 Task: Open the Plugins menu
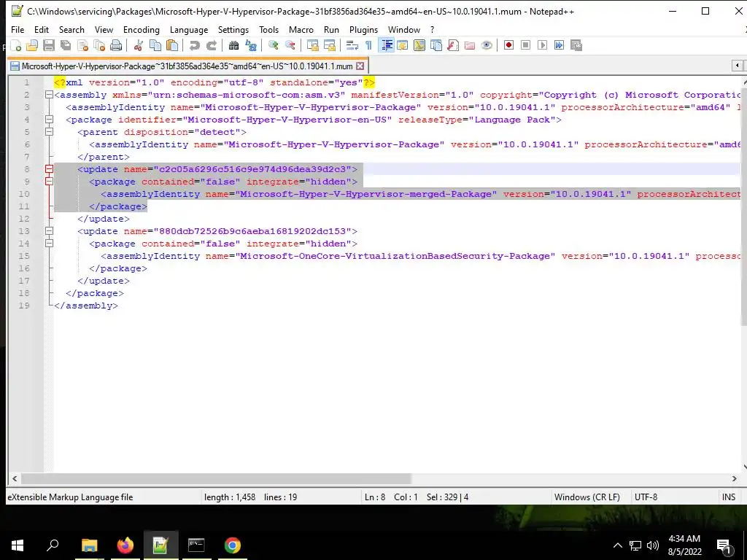(x=363, y=29)
